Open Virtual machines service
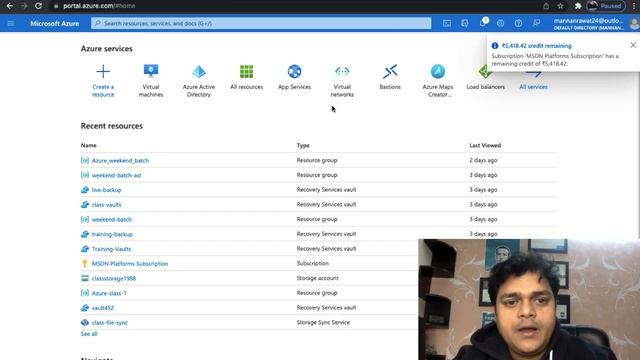 151,81
